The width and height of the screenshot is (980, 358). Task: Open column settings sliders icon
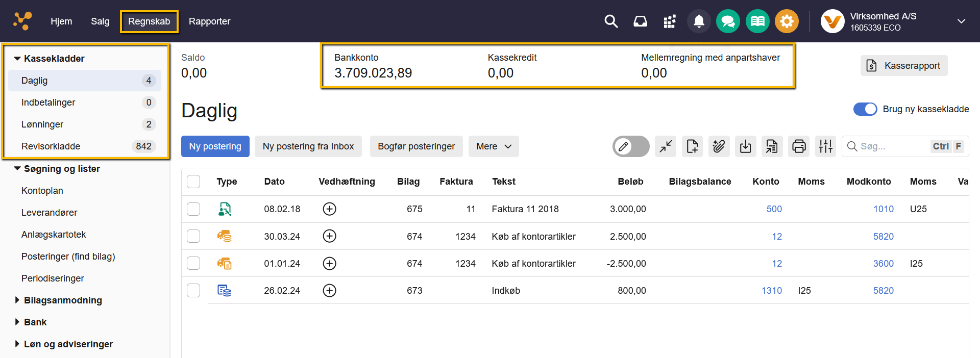[825, 147]
